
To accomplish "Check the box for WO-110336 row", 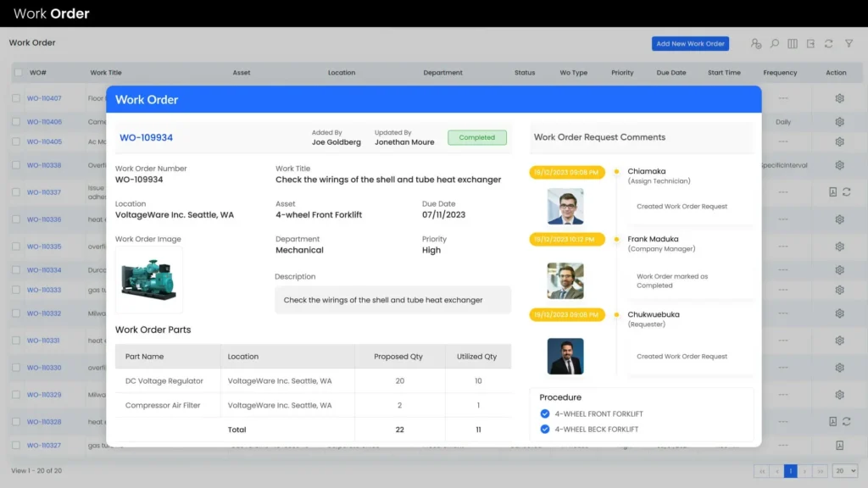I will tap(16, 219).
